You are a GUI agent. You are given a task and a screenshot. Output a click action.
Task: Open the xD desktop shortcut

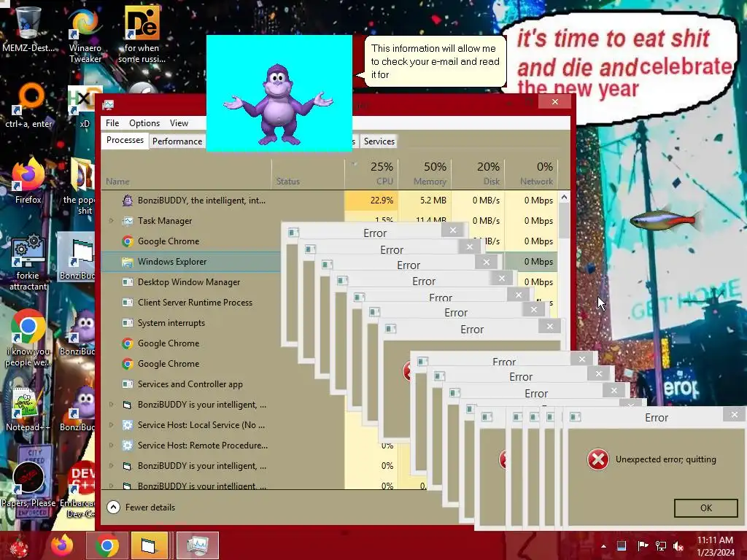[x=85, y=106]
